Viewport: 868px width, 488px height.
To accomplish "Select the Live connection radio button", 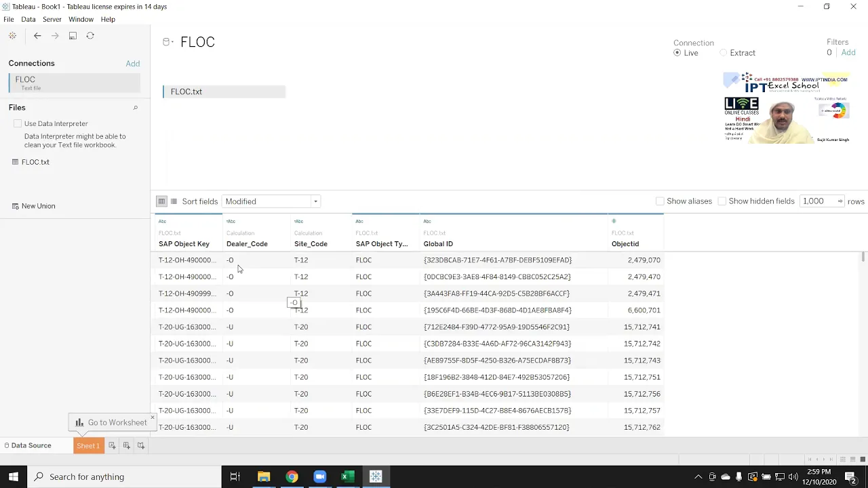I will (x=677, y=53).
